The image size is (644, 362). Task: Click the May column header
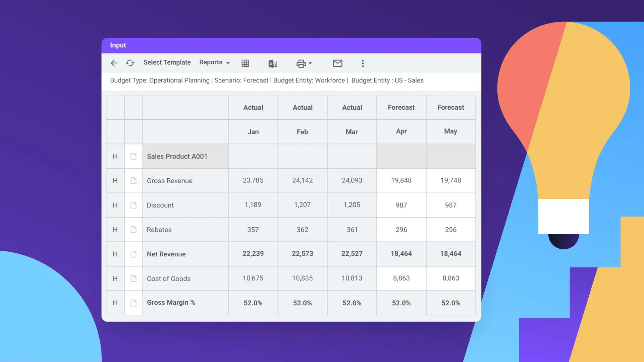(x=450, y=131)
